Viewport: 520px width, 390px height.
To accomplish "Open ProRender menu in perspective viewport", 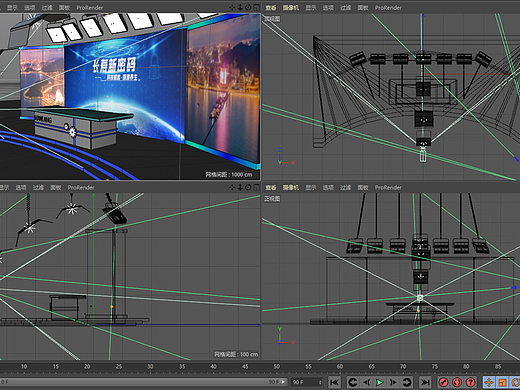I will [x=90, y=7].
